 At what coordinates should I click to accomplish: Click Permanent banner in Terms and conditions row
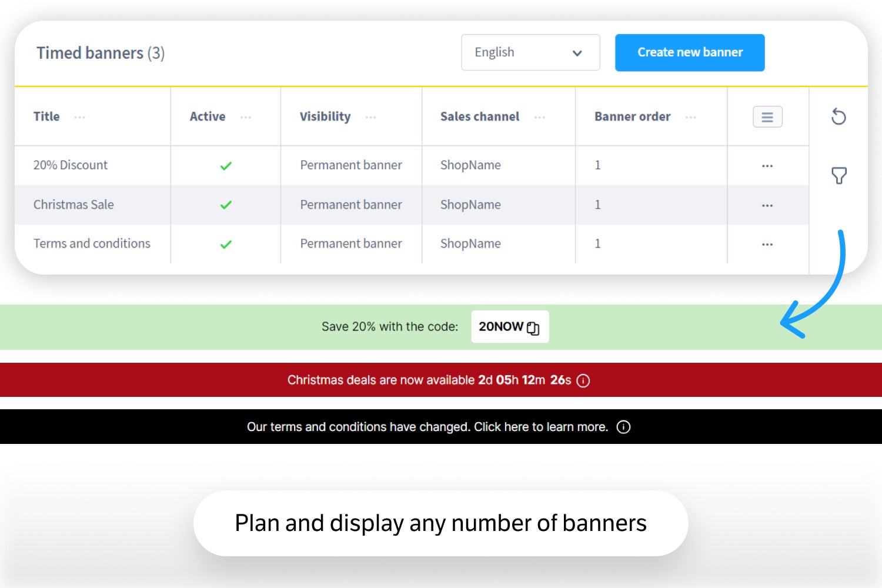(351, 243)
